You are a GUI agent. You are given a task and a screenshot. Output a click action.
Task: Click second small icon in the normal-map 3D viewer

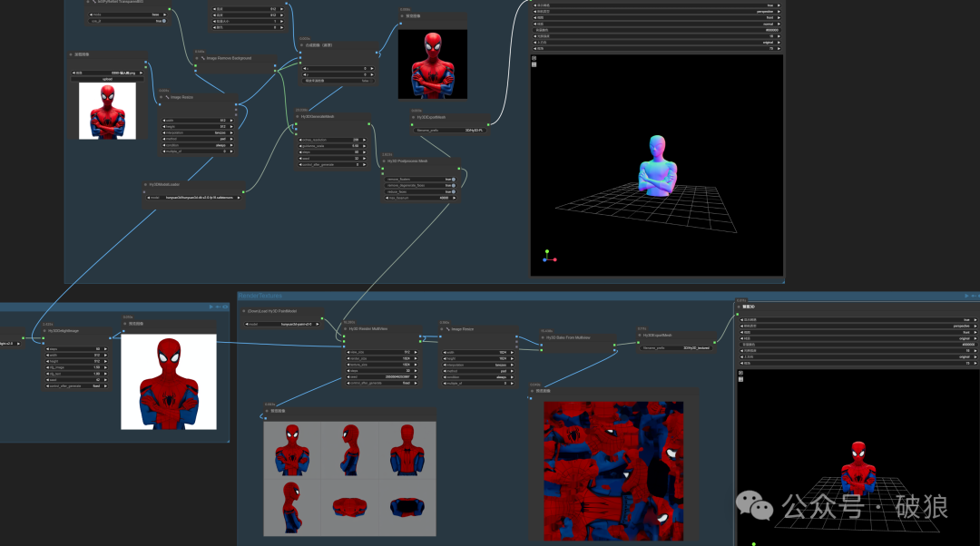pos(534,64)
